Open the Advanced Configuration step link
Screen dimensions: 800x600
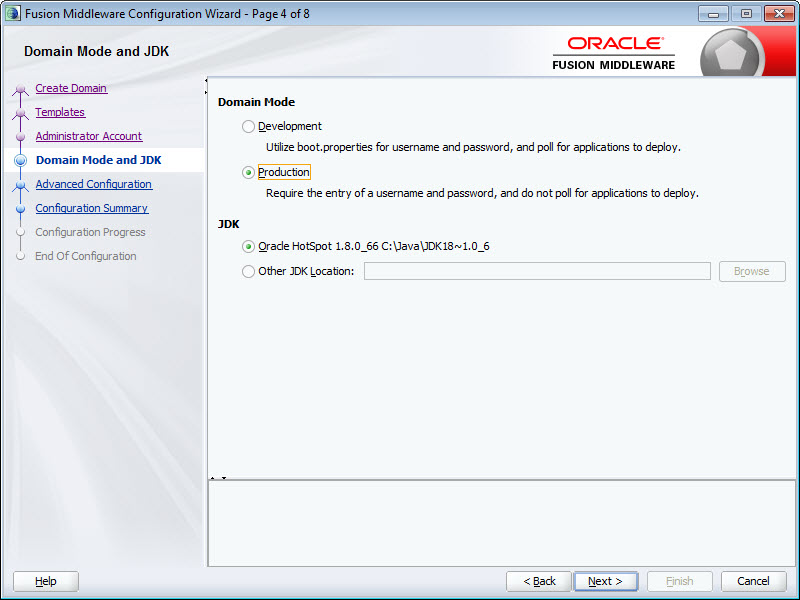point(93,184)
